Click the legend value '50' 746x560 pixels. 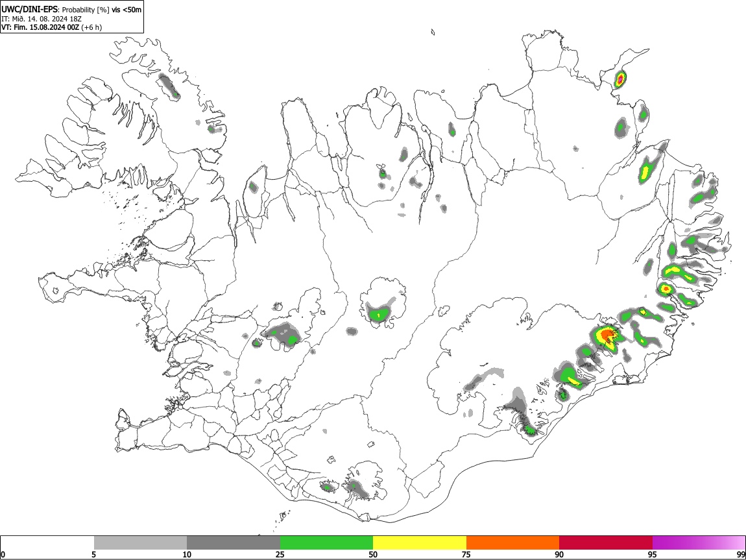coord(373,555)
